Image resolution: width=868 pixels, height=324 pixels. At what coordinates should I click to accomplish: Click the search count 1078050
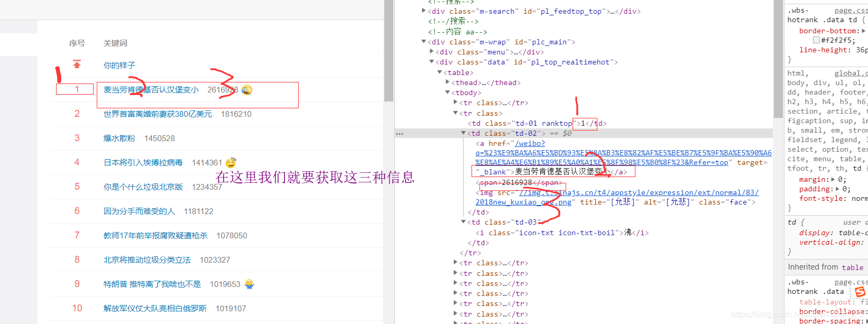click(x=232, y=236)
